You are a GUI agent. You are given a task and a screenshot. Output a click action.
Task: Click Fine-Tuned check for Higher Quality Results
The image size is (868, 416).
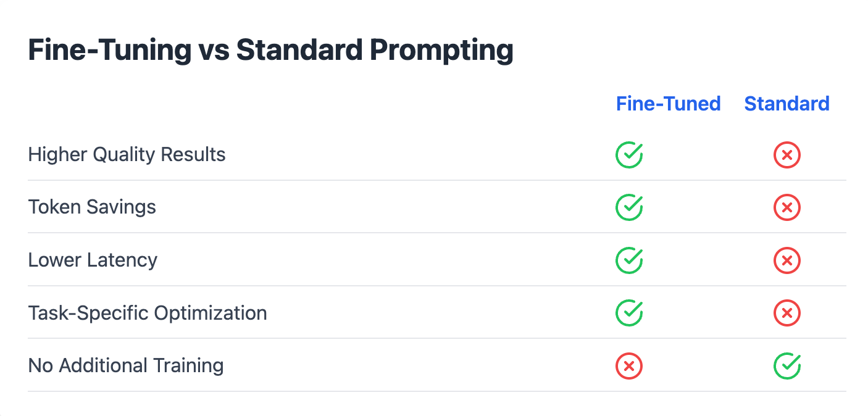tap(629, 154)
